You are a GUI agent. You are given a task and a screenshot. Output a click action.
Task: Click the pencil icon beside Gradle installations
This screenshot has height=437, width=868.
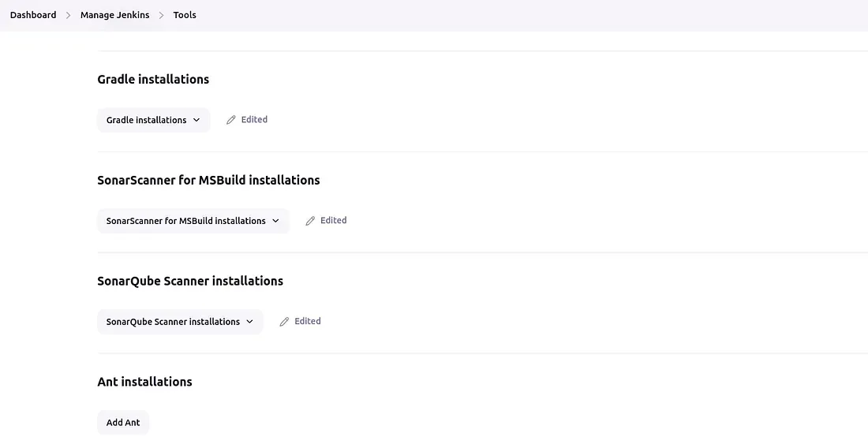[231, 120]
